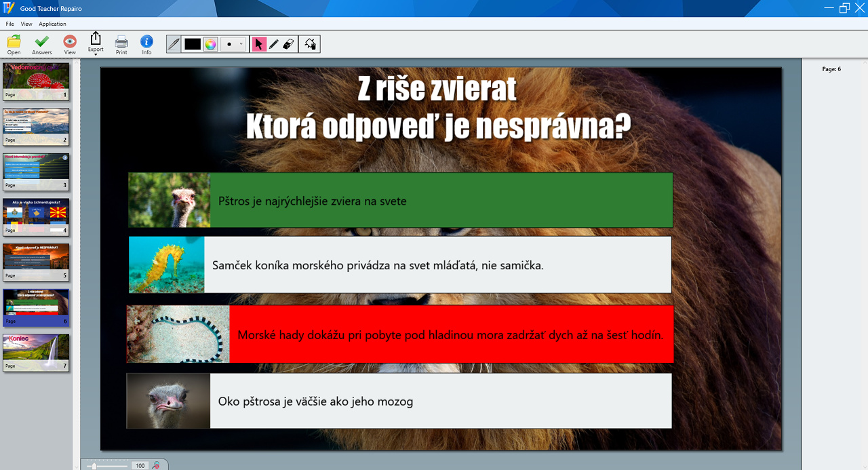Open the rainbow color picker wheel
The height and width of the screenshot is (470, 868).
211,43
